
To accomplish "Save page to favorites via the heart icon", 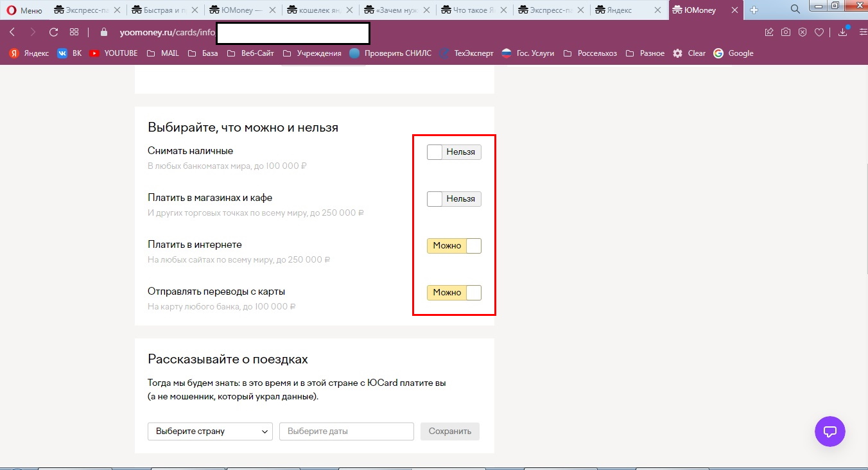I will [x=818, y=31].
